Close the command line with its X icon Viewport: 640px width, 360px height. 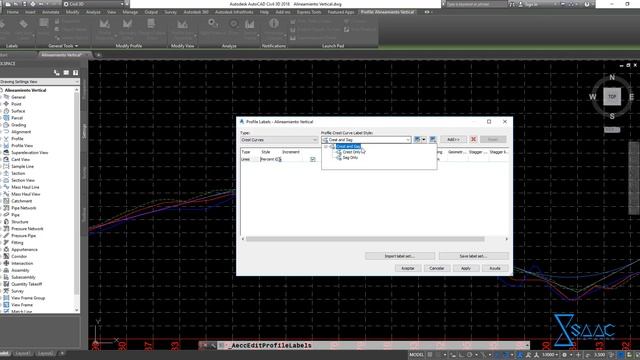coord(205,345)
